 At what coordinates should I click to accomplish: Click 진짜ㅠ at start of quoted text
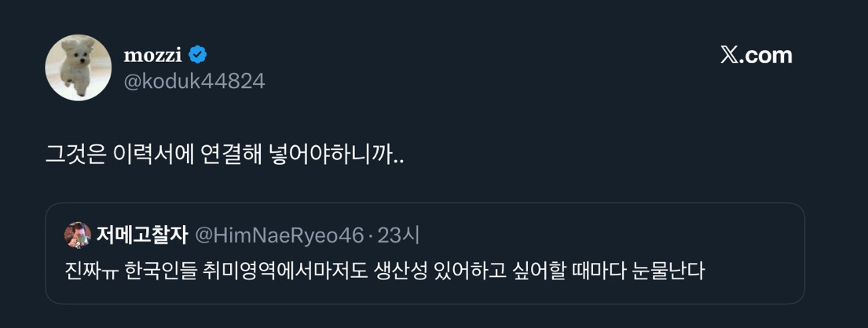pyautogui.click(x=92, y=272)
